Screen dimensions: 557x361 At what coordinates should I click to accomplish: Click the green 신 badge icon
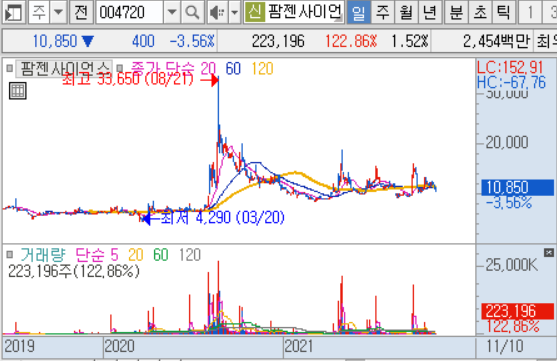pyautogui.click(x=254, y=12)
